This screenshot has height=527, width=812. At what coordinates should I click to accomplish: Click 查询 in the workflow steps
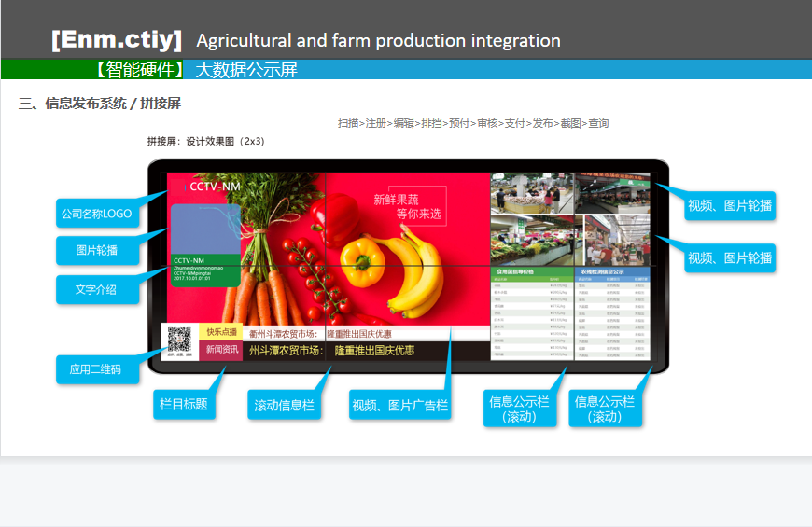pos(598,123)
